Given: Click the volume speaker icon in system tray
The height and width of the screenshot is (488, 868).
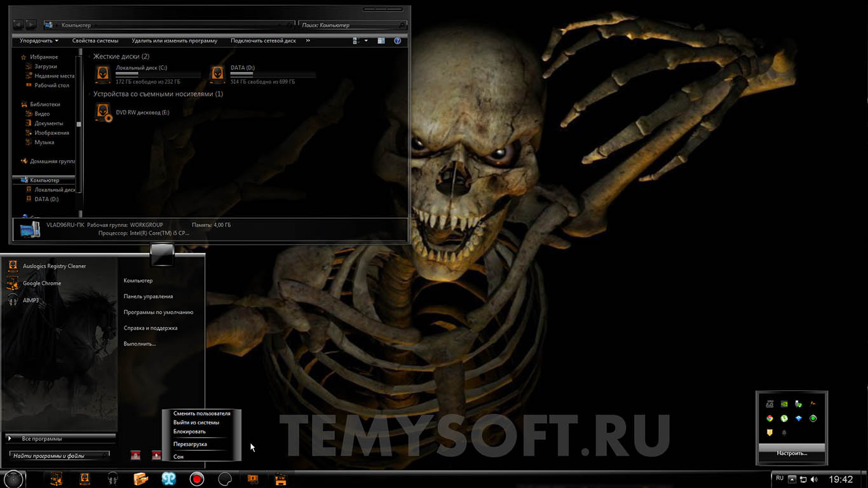Looking at the screenshot, I should 814,479.
